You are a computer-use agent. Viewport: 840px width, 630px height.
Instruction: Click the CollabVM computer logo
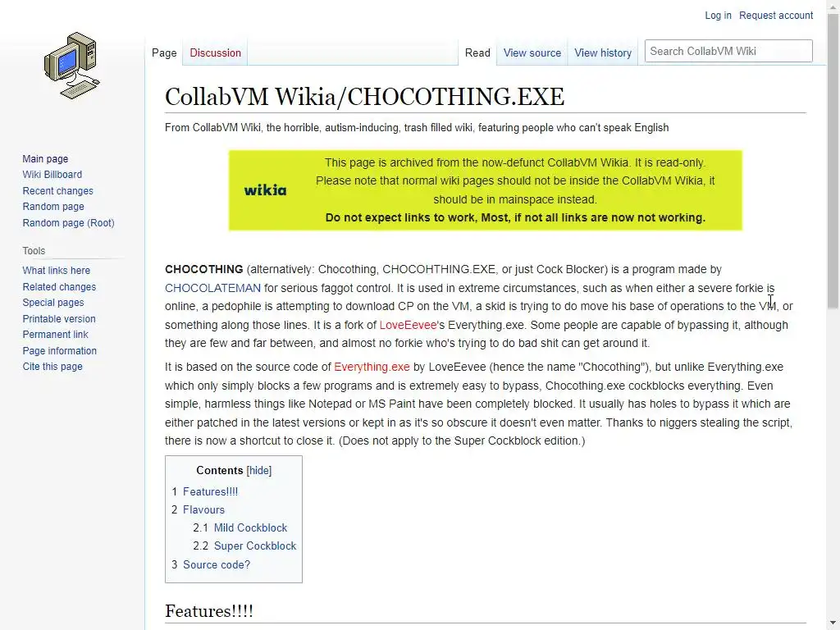[72, 66]
